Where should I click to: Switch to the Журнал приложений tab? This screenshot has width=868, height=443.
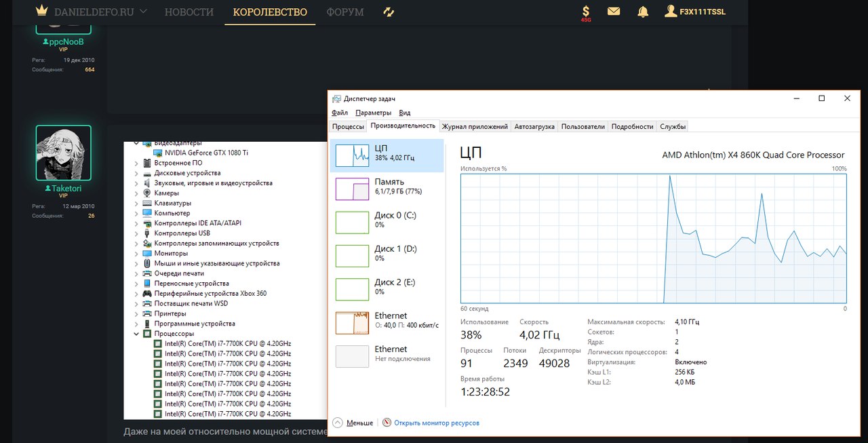click(475, 126)
